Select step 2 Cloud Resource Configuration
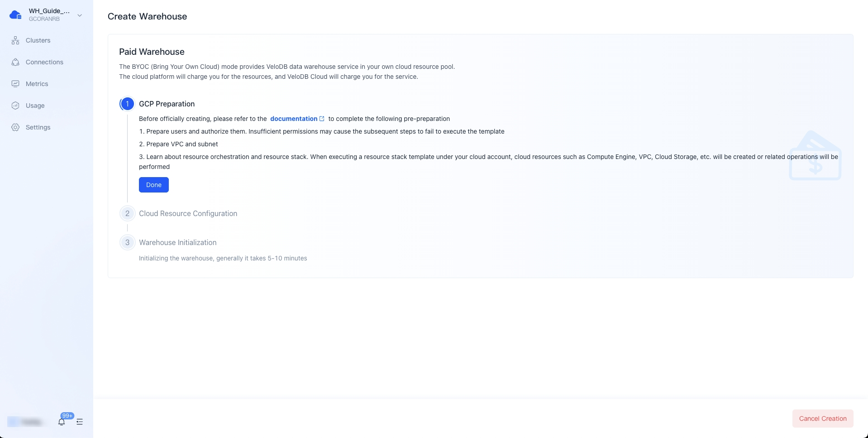Viewport: 868px width, 438px height. pyautogui.click(x=188, y=213)
